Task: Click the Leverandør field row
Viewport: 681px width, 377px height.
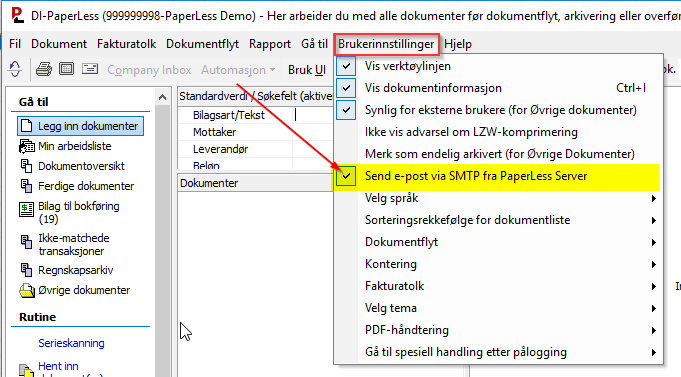Action: pos(256,149)
